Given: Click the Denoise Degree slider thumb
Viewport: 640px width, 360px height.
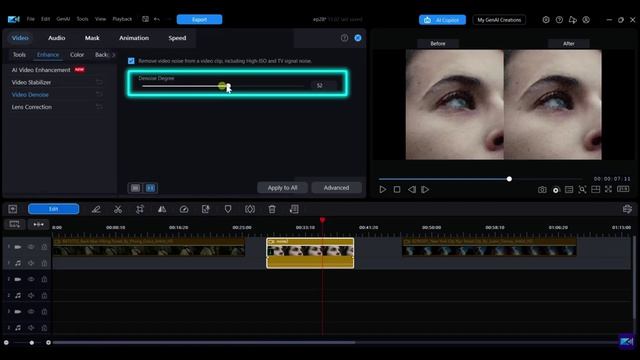Looking at the screenshot, I should pos(228,86).
